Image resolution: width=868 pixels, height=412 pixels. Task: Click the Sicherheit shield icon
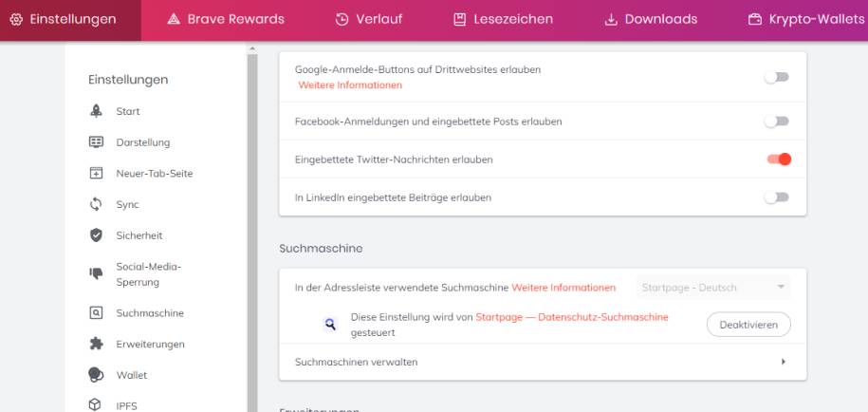tap(97, 235)
